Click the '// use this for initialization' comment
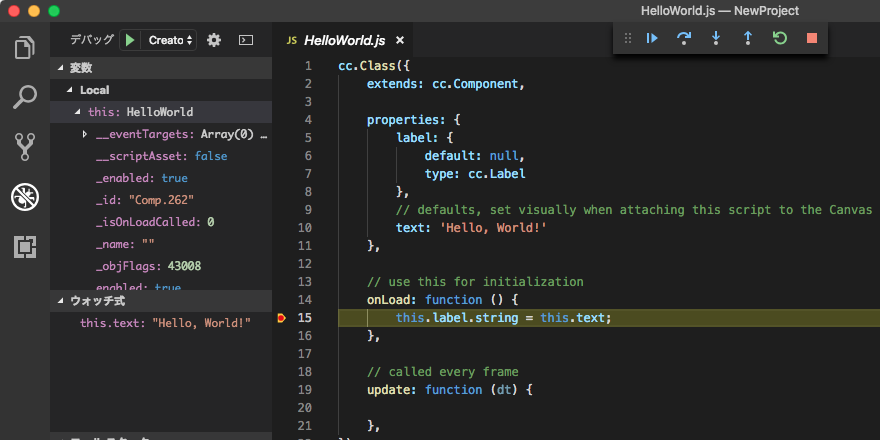The image size is (880, 440). point(475,282)
